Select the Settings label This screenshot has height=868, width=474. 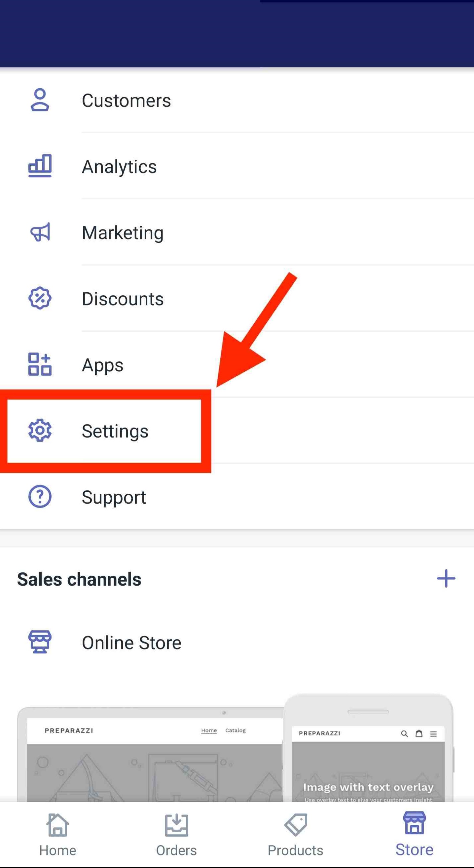coord(115,431)
